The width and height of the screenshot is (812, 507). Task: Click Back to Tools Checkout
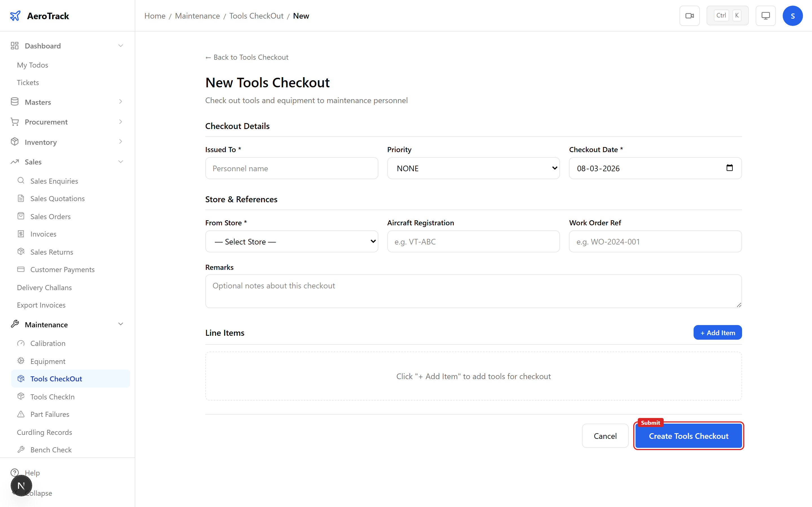click(x=247, y=57)
